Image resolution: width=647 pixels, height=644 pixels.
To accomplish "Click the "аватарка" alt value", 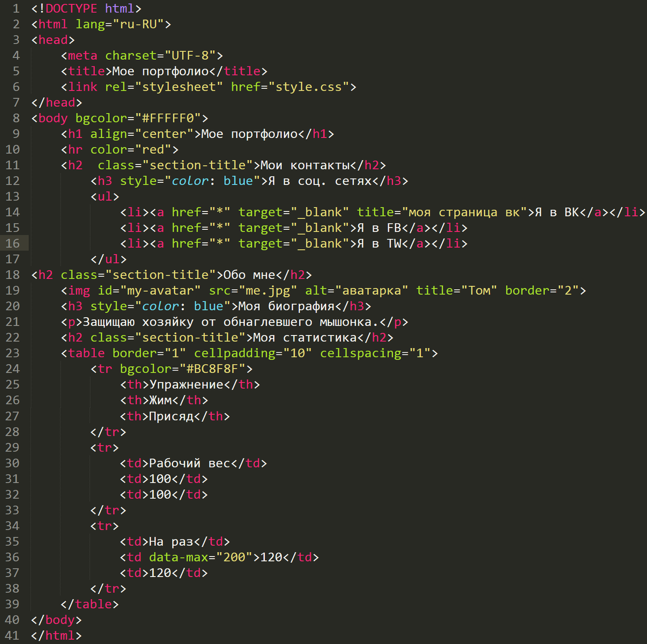I will [372, 290].
